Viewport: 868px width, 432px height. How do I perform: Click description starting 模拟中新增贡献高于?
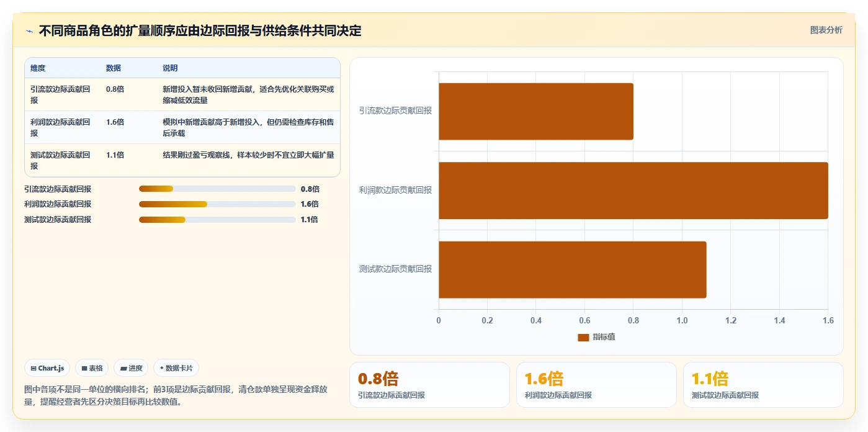tap(248, 127)
